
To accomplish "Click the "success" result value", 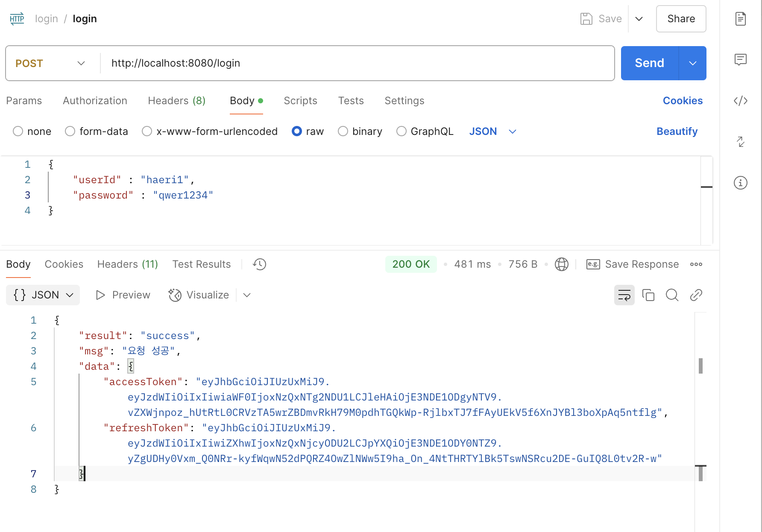I will click(x=168, y=336).
